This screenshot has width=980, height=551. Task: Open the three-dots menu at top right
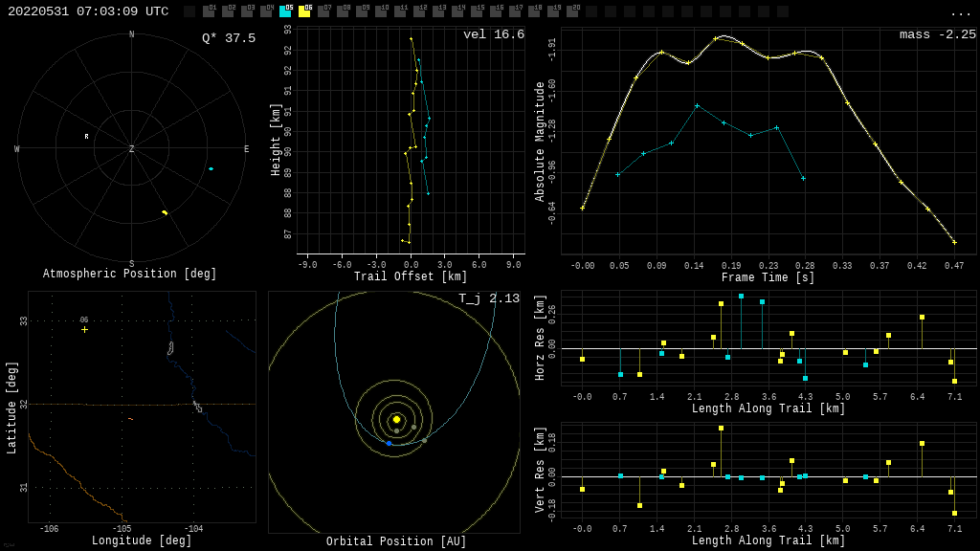960,12
